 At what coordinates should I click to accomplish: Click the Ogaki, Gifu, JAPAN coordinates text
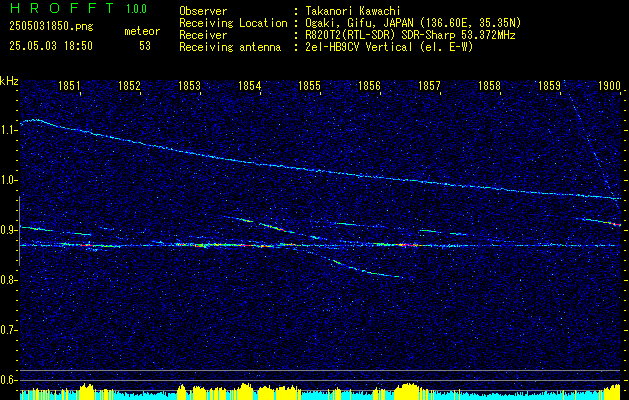pyautogui.click(x=413, y=23)
